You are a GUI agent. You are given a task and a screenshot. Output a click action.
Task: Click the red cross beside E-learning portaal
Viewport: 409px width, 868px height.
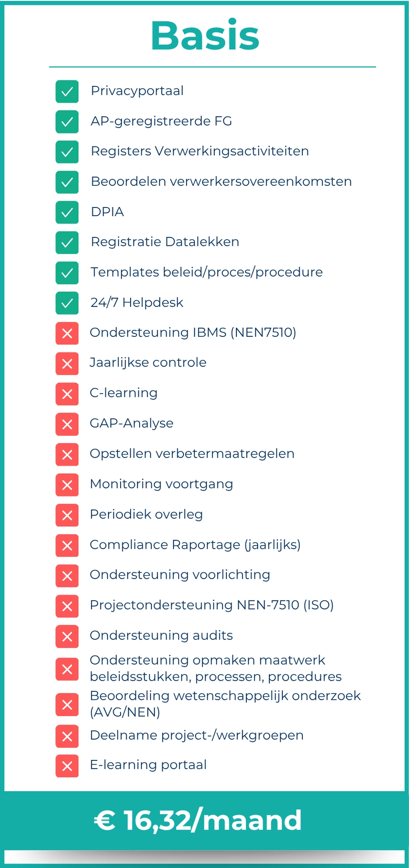pyautogui.click(x=67, y=766)
